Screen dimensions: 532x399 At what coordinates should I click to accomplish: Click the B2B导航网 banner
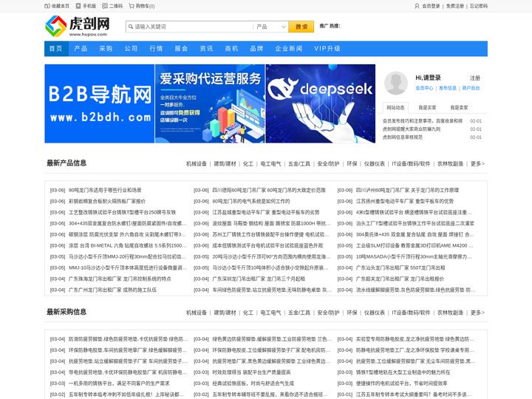tap(100, 103)
